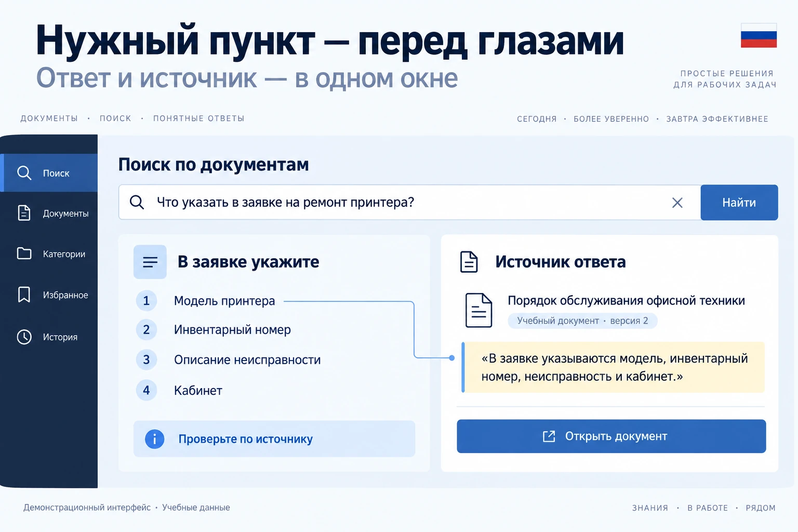Click the Учебный документ · версия 2 tag
The image size is (798, 532).
[582, 321]
